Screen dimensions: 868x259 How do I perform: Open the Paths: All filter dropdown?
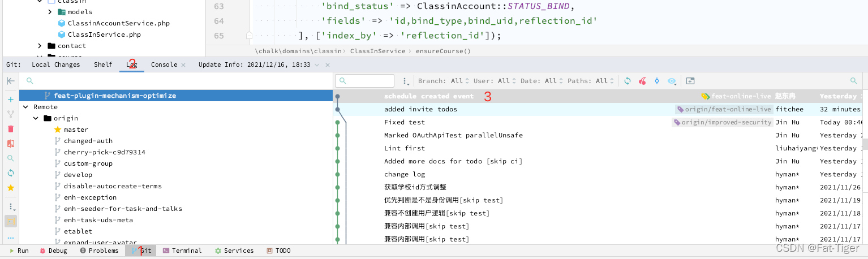pos(591,81)
